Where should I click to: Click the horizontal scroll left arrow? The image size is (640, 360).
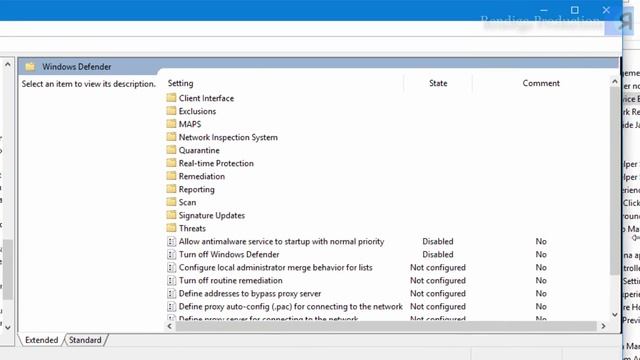[x=170, y=326]
